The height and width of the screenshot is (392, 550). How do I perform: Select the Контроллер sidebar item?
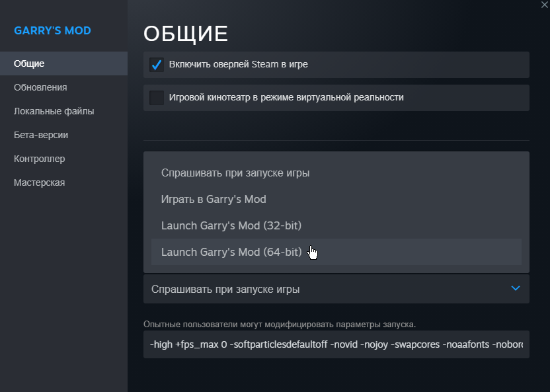[63, 159]
